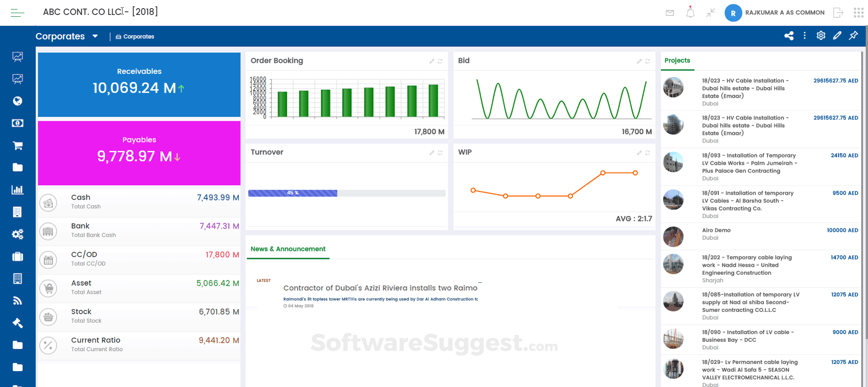This screenshot has height=387, width=868.
Task: Click the Airo Demo project thumbnail
Action: 673,237
